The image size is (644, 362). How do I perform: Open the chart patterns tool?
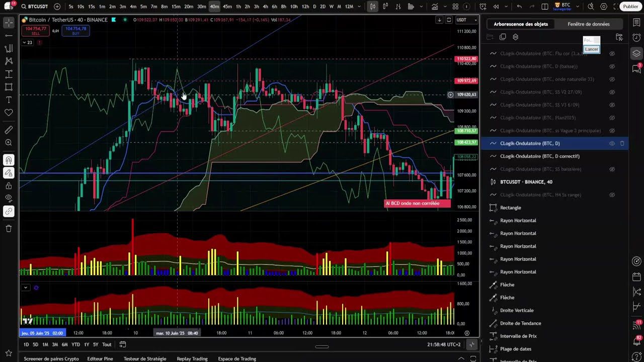pos(9,61)
